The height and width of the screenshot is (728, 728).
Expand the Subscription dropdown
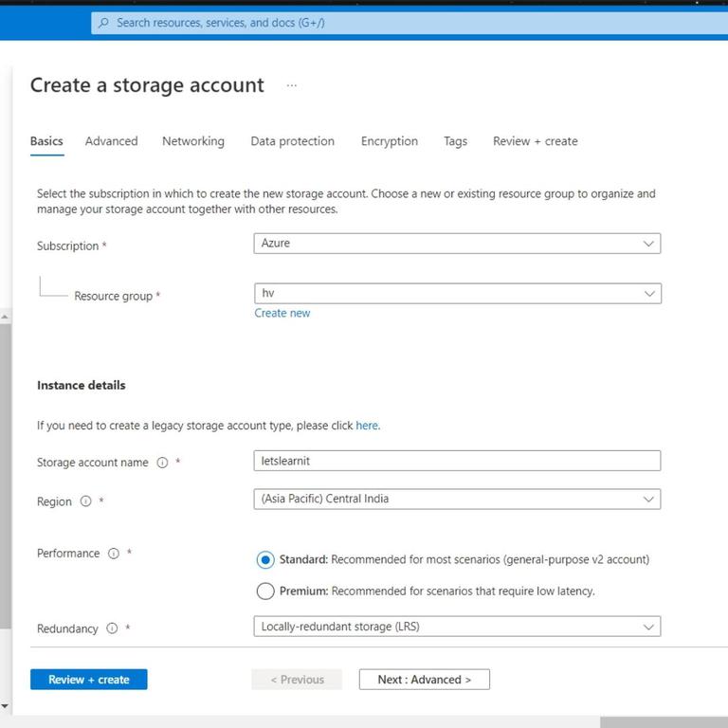[x=457, y=244]
